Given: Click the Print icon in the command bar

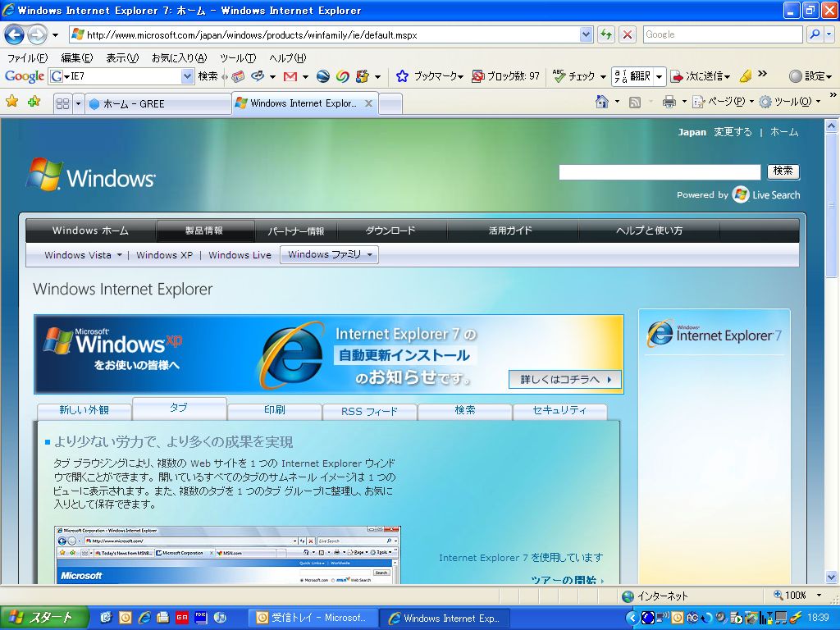Looking at the screenshot, I should pos(669,101).
